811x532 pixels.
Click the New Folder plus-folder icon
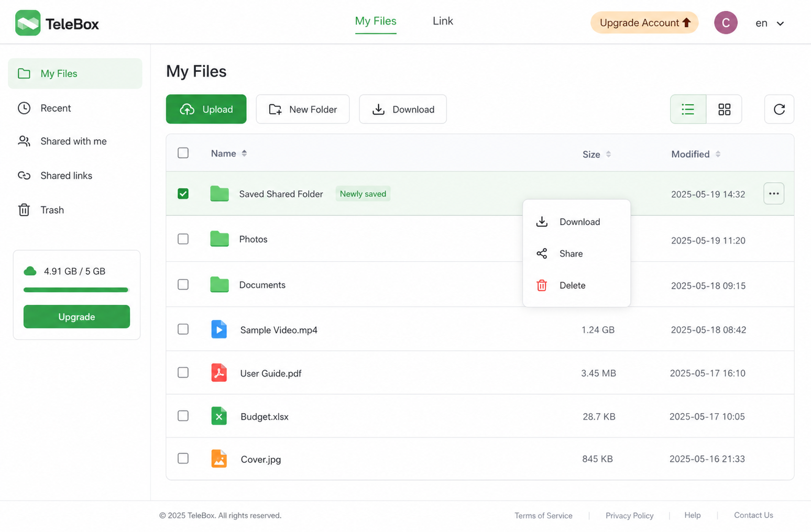(275, 109)
